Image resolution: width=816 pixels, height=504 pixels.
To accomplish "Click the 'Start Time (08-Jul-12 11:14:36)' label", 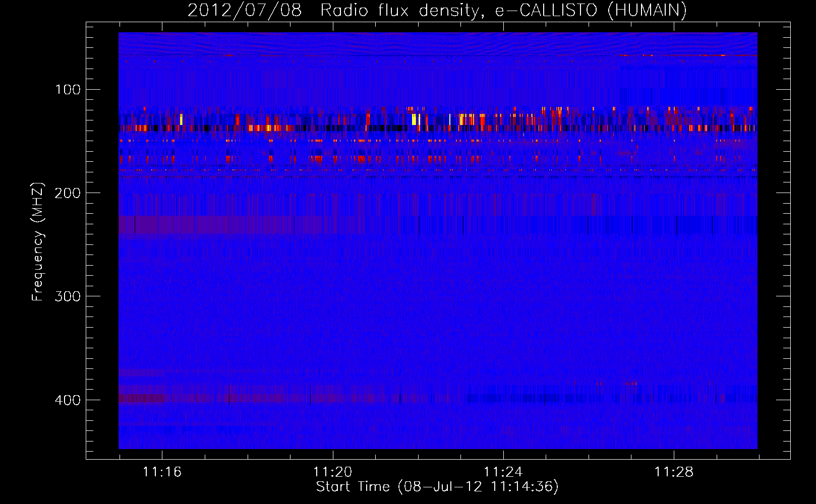I will [x=437, y=487].
